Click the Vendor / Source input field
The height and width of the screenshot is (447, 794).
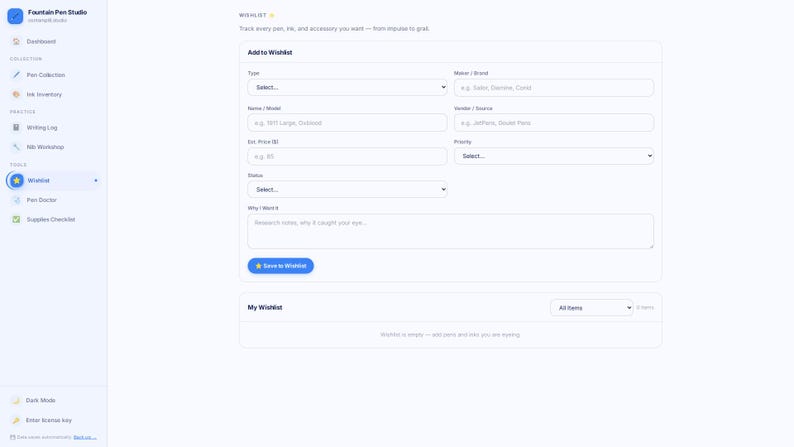point(553,123)
